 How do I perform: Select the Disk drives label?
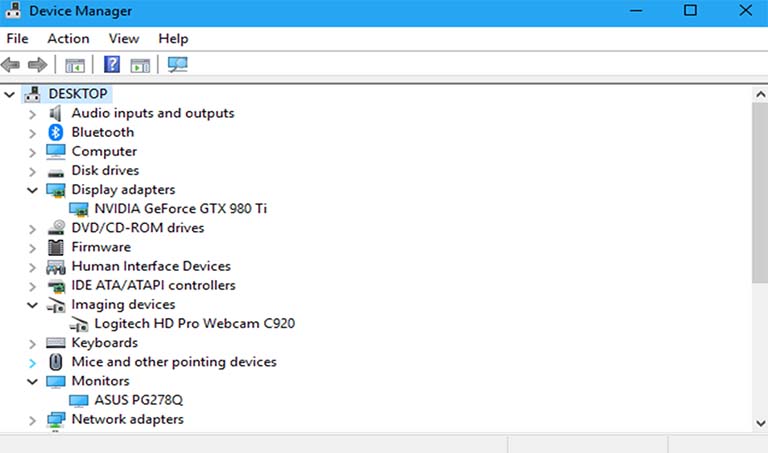[105, 170]
